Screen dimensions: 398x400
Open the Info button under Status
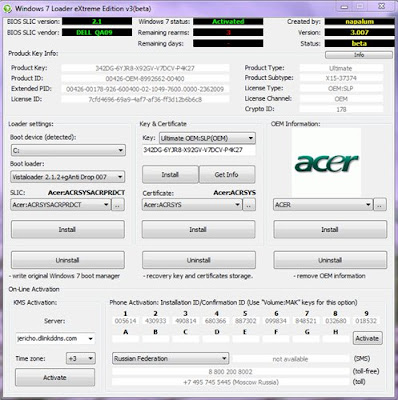coord(359,55)
